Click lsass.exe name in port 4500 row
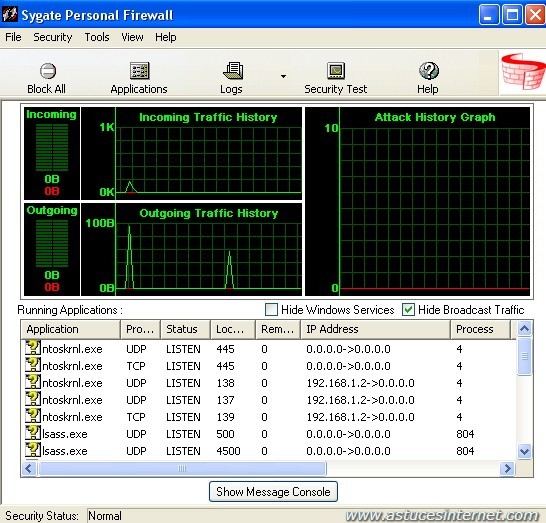Viewport: 546px width, 523px height. tap(65, 451)
